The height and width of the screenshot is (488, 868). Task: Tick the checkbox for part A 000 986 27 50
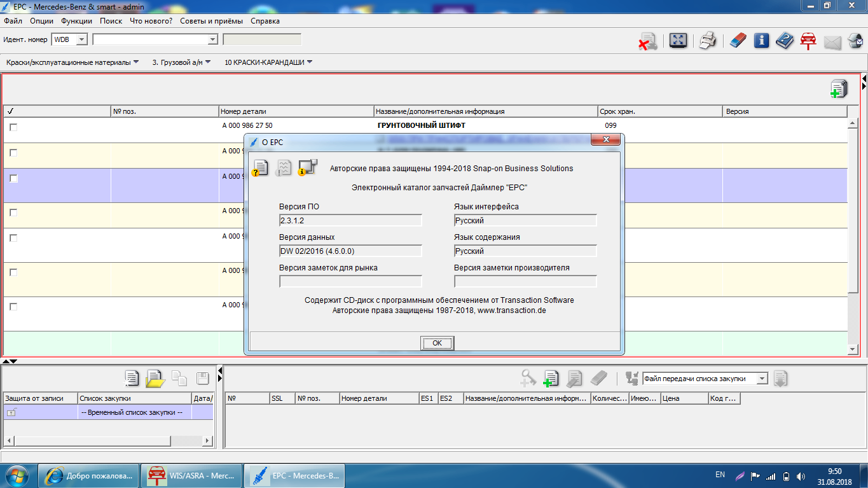tap(13, 127)
